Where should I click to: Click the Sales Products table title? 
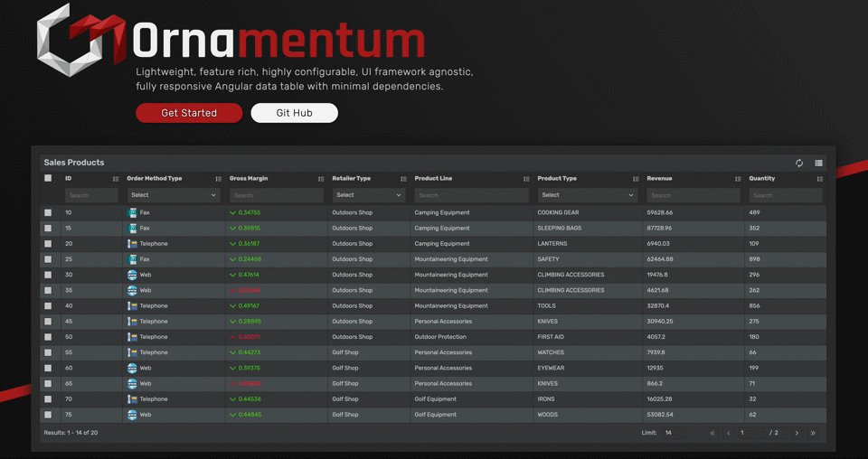74,163
